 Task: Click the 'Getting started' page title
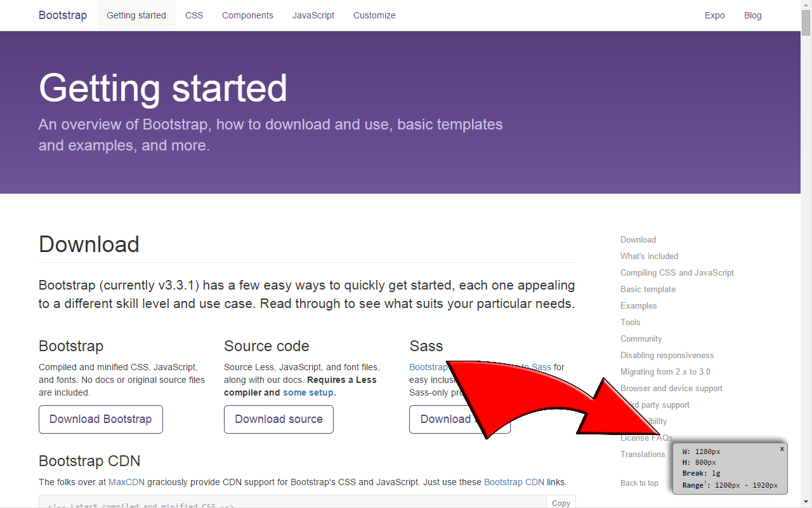(x=163, y=88)
